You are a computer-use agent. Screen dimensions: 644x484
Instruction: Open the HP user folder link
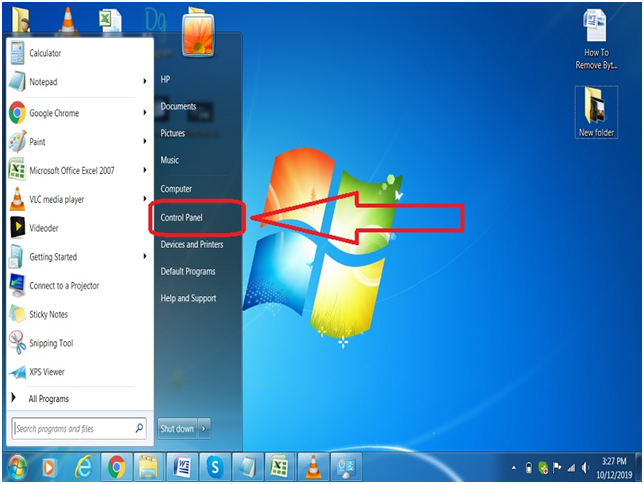point(165,79)
